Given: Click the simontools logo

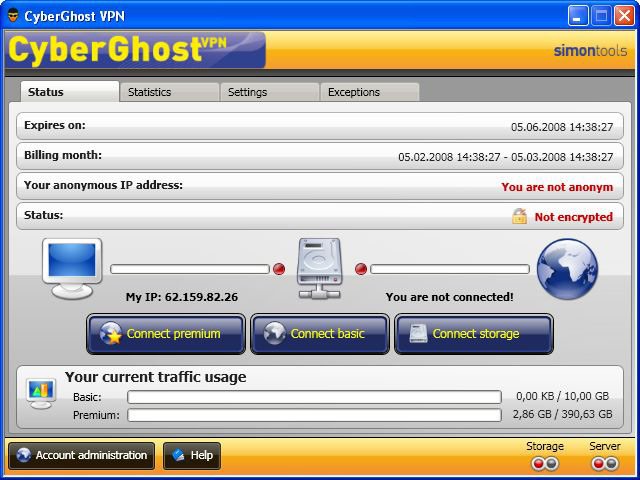Looking at the screenshot, I should tap(590, 51).
